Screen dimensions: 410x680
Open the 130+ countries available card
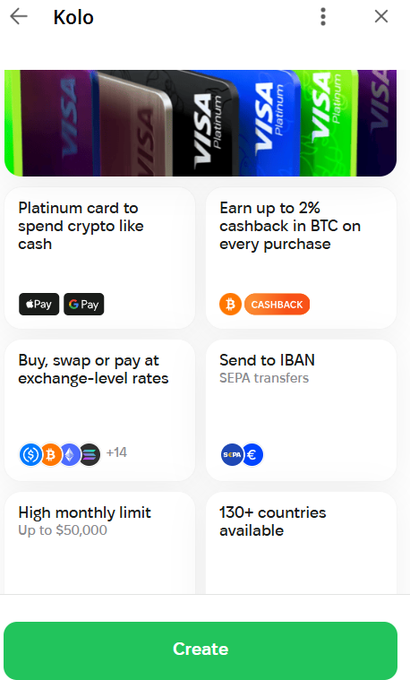pyautogui.click(x=301, y=543)
